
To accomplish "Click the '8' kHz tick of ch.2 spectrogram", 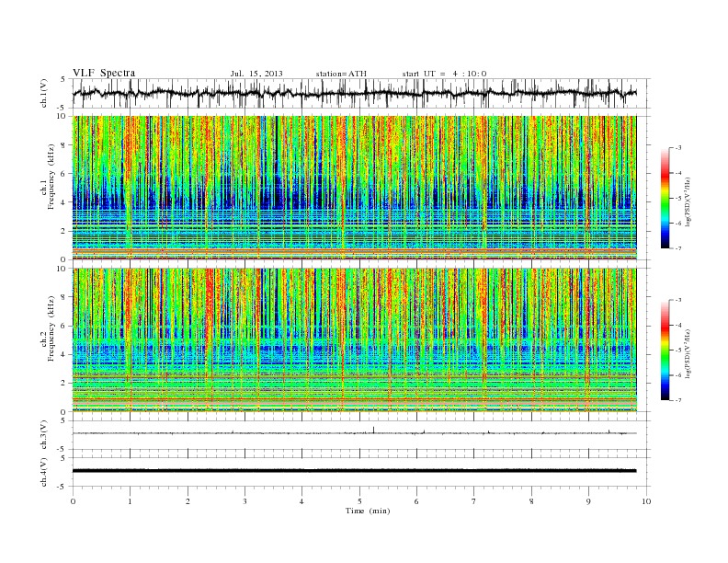I will (x=64, y=297).
